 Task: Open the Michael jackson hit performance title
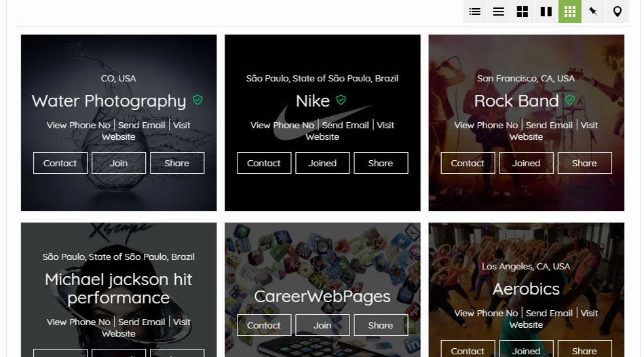[x=119, y=288]
